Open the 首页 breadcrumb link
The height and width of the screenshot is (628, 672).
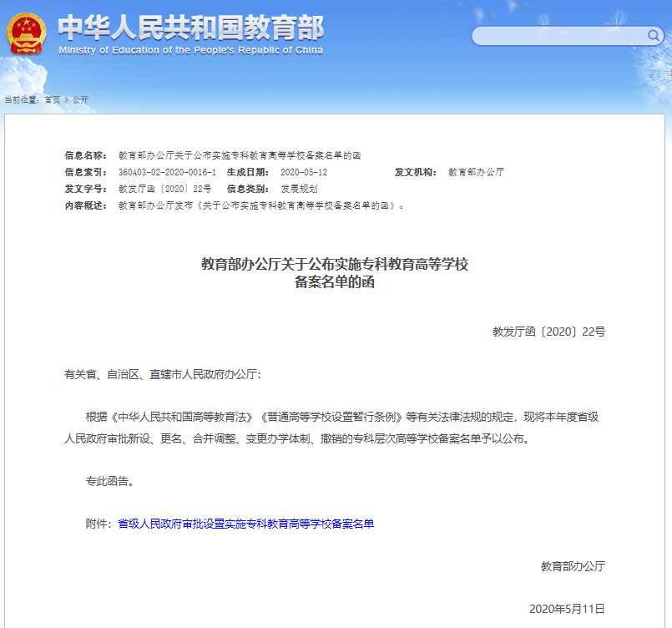coord(53,100)
